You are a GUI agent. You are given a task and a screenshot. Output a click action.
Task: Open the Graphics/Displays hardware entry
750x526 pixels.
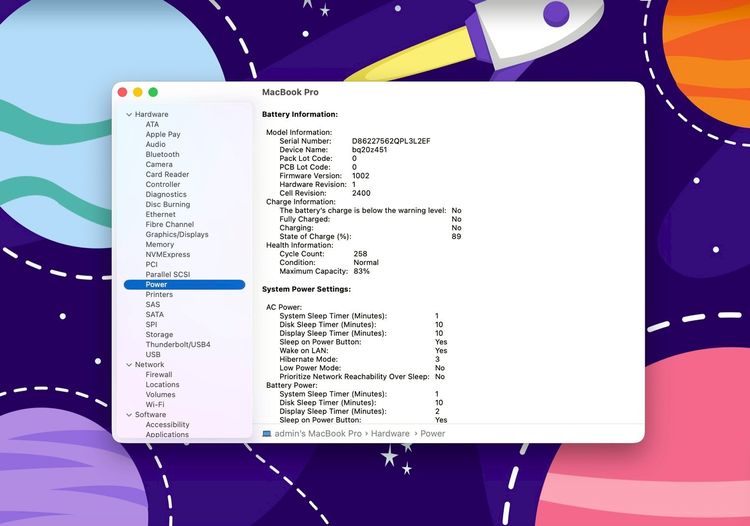(177, 235)
